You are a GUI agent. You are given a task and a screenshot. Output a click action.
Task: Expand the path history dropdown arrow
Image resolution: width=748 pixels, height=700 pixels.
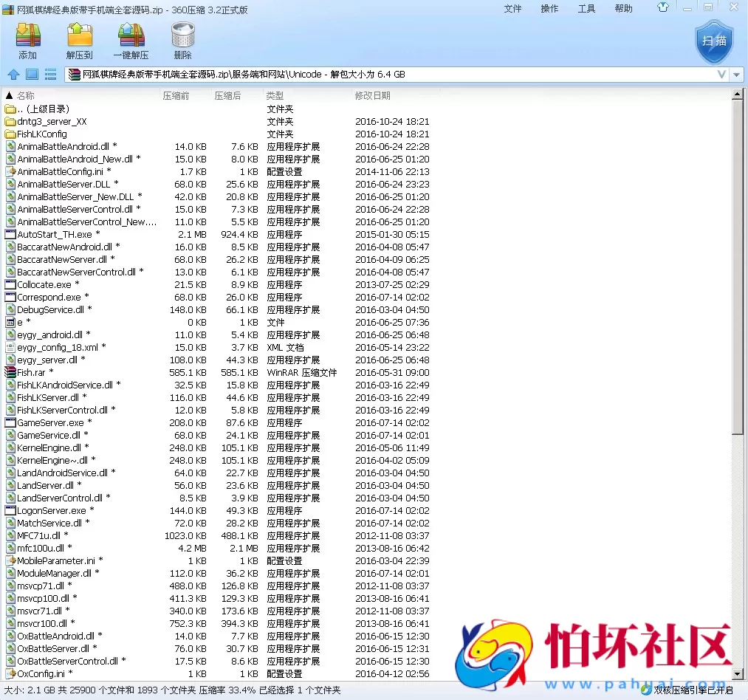pyautogui.click(x=736, y=74)
